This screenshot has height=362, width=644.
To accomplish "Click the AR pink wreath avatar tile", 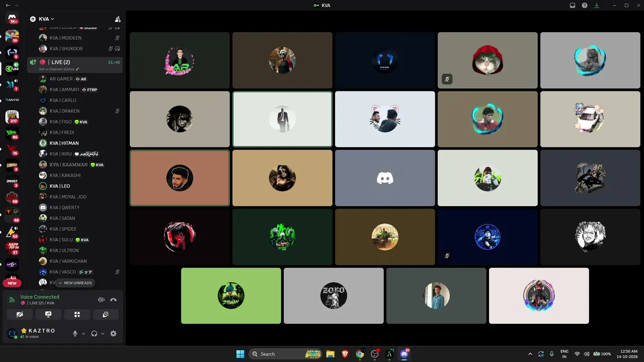I will coord(180,60).
